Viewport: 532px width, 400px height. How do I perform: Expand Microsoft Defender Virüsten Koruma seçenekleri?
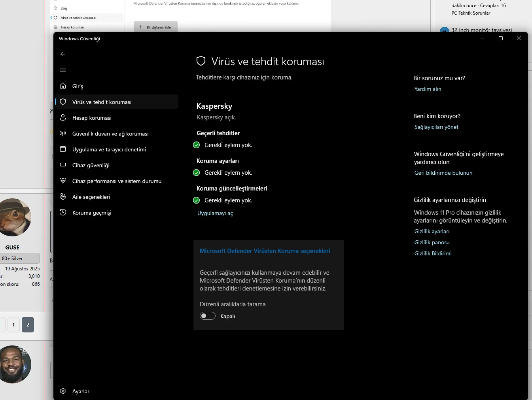pos(265,251)
